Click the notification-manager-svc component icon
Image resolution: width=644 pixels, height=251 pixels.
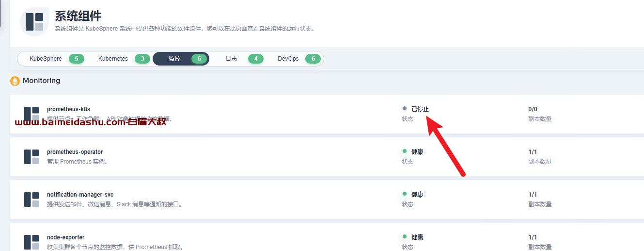click(31, 199)
